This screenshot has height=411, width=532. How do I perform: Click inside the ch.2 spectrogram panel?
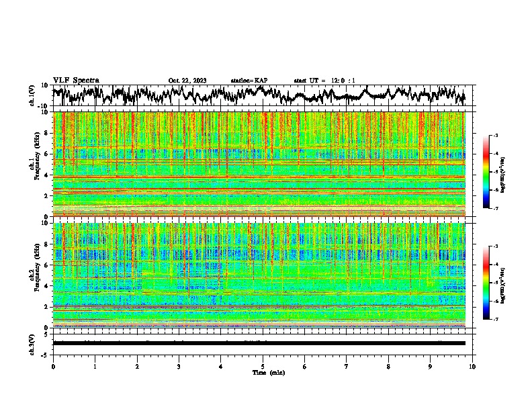[x=259, y=275]
